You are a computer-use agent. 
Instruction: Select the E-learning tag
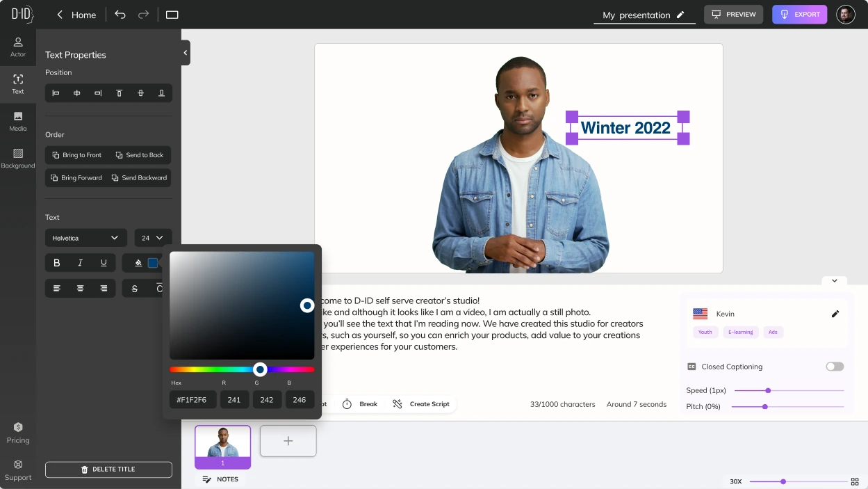pos(740,332)
